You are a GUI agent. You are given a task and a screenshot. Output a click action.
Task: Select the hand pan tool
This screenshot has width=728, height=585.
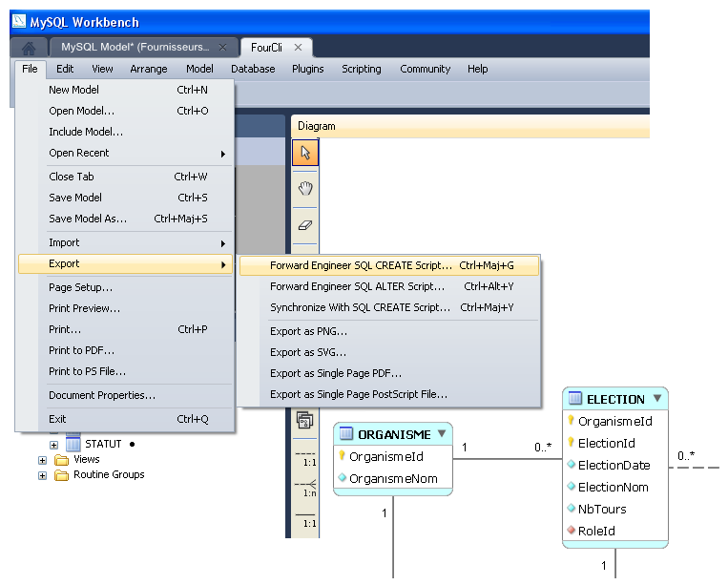(305, 189)
